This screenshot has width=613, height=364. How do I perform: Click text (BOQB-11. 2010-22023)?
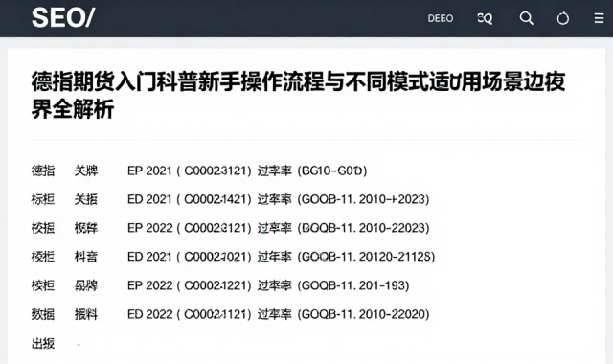tap(363, 228)
